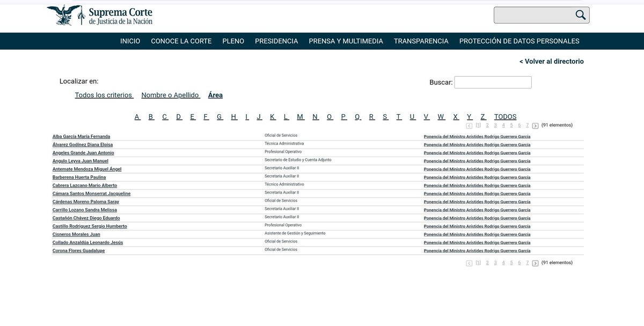Open the PRENSA Y MULTIMEDIA menu

(x=346, y=41)
